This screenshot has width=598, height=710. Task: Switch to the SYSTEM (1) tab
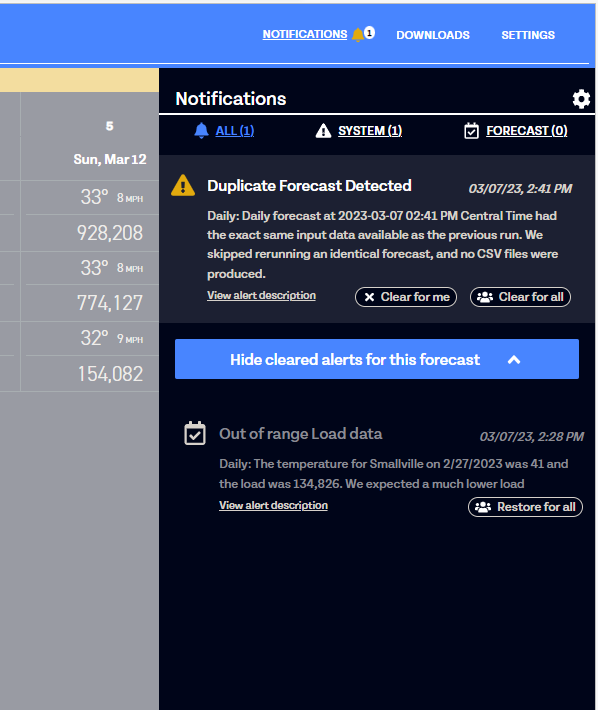point(370,131)
